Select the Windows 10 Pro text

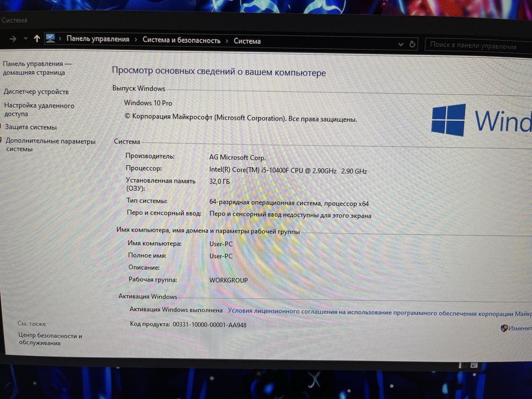[148, 103]
